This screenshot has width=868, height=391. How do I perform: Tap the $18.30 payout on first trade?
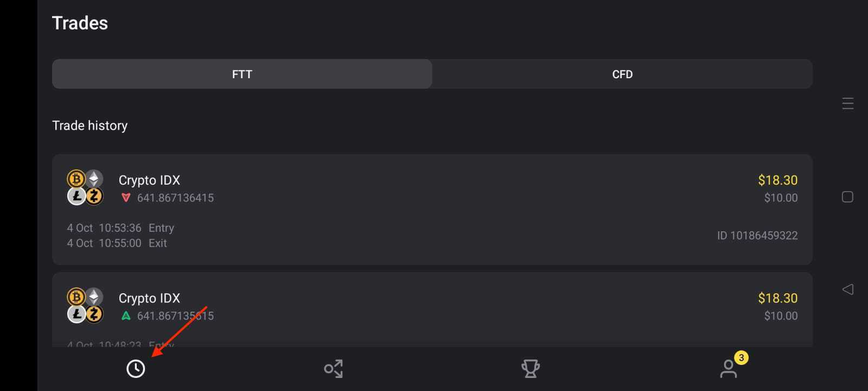pyautogui.click(x=777, y=180)
